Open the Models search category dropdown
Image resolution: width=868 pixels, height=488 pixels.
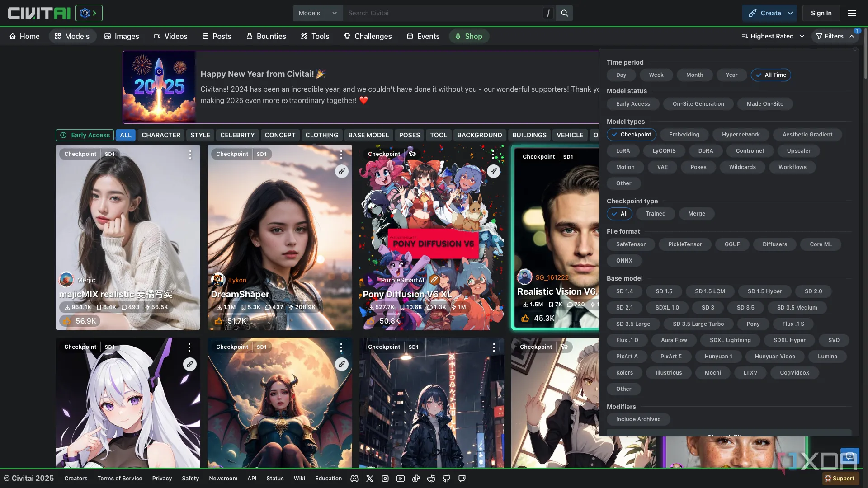point(318,13)
